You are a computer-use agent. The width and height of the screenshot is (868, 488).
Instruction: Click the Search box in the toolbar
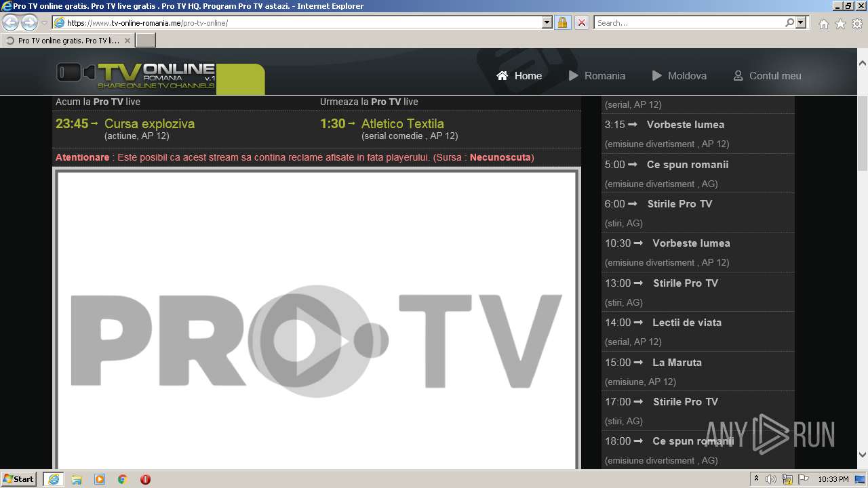coord(690,22)
